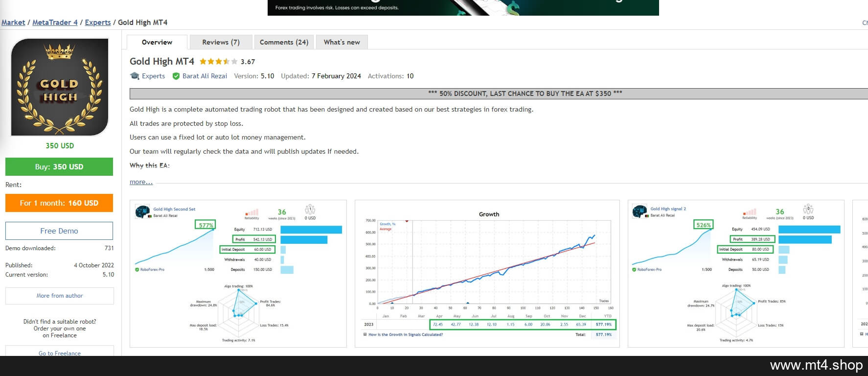Switch to the Reviews (7) tab
The width and height of the screenshot is (868, 376).
pos(221,42)
